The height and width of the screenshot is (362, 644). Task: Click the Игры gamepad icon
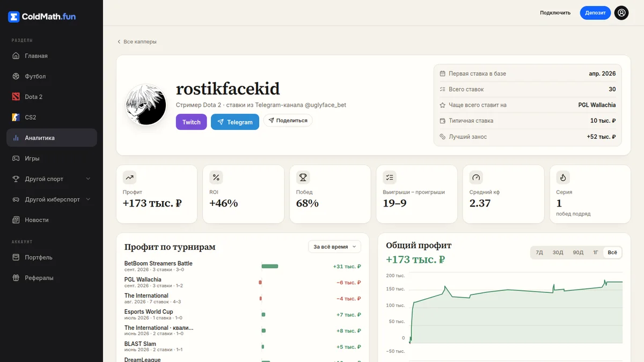pos(15,158)
